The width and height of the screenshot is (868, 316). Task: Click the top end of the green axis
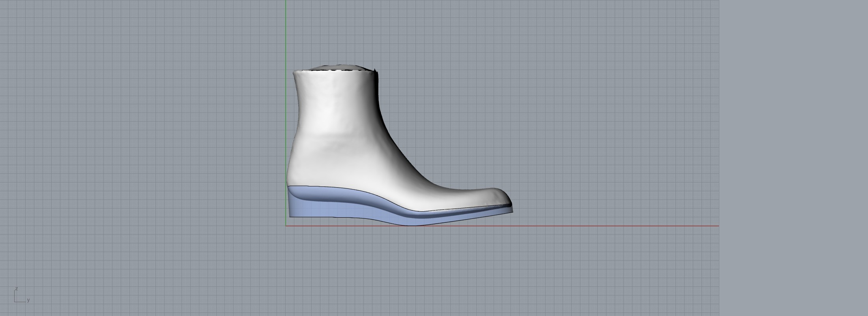(286, 2)
